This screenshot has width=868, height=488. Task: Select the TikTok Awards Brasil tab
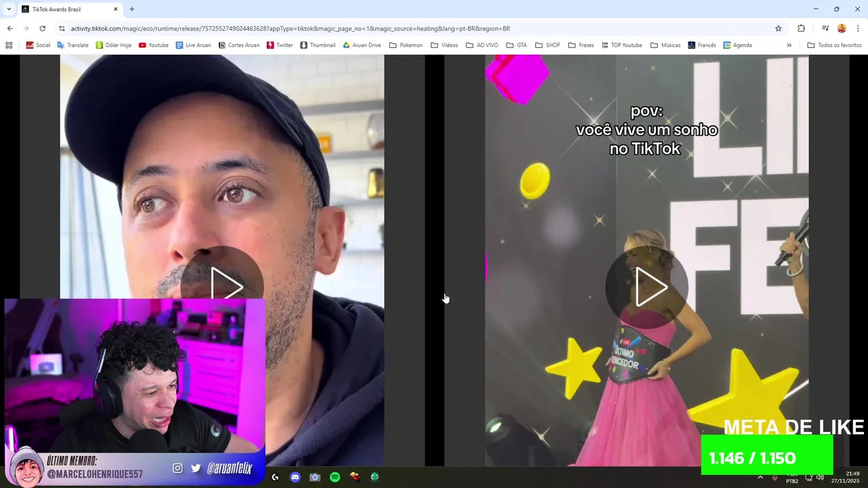69,9
